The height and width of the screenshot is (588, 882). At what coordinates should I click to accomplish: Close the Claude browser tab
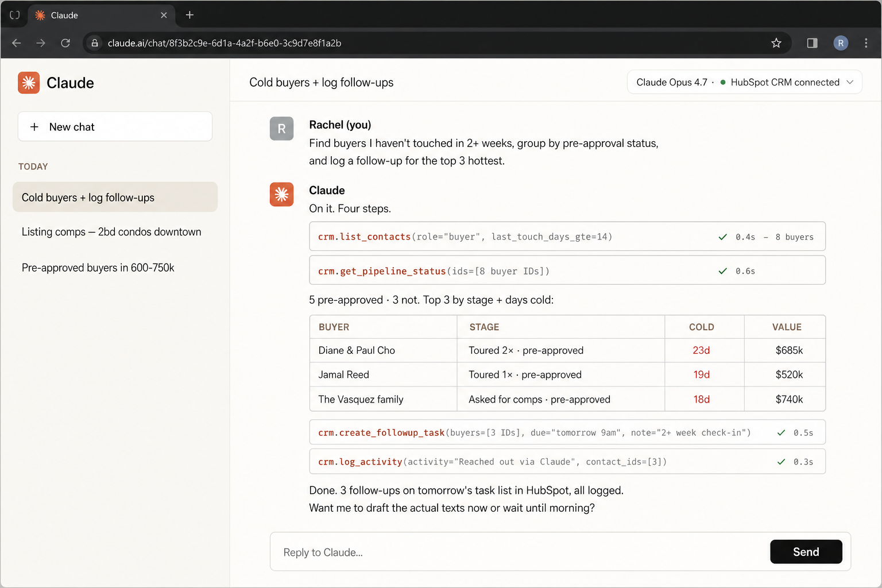pos(164,16)
